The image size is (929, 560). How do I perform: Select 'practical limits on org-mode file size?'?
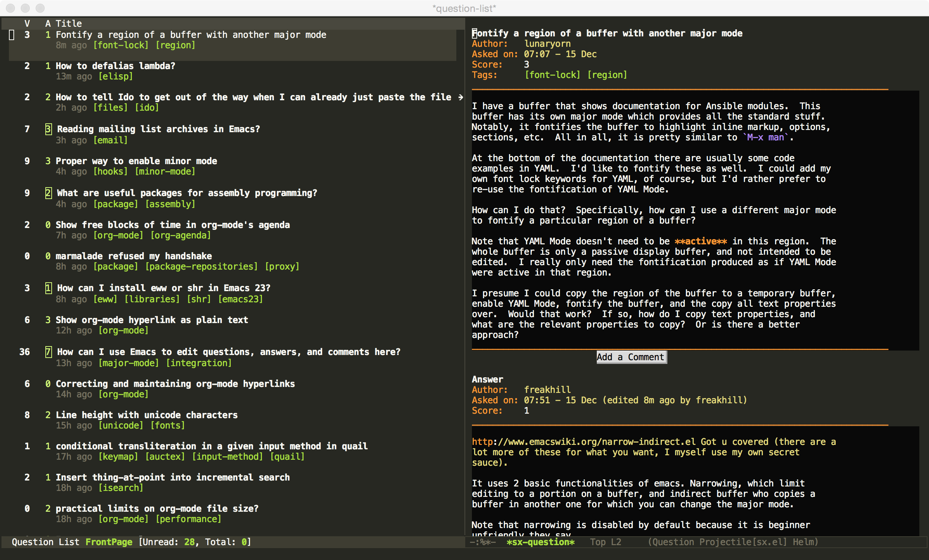(x=157, y=509)
